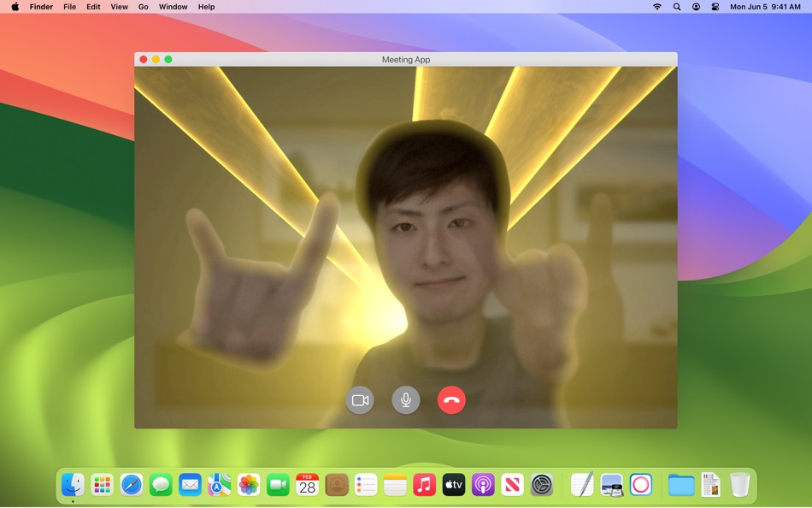Open Podcasts from the Dock
Viewport: 812px width, 508px height.
[481, 485]
